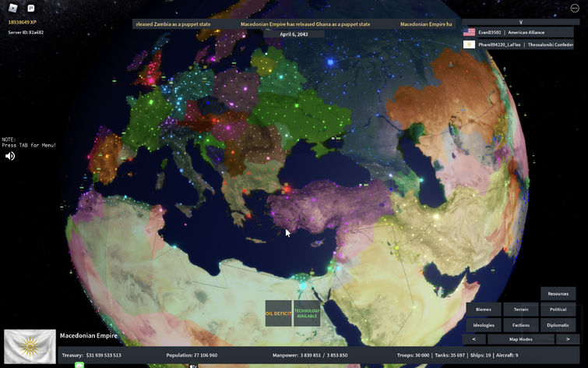Switch to Political map mode

[558, 310]
